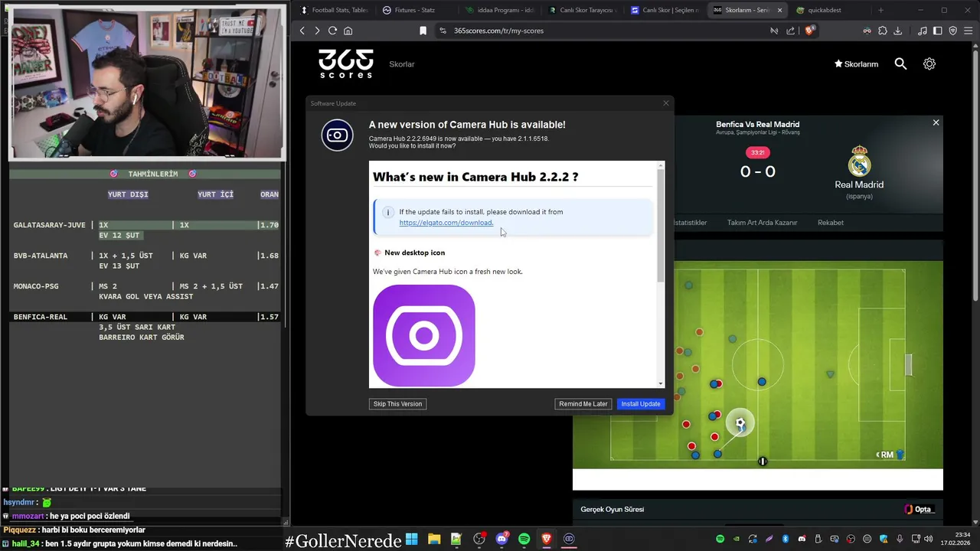This screenshot has height=551, width=980.
Task: Open the browser hamburger menu
Action: click(968, 31)
